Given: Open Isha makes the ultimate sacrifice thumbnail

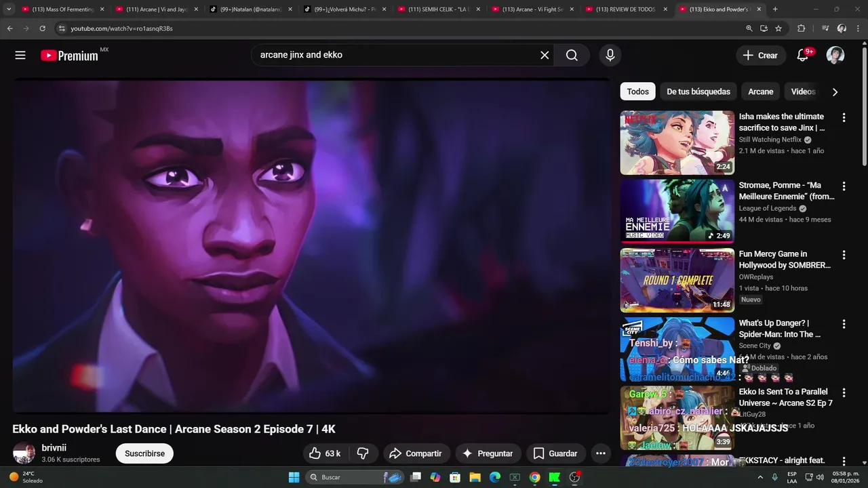Looking at the screenshot, I should pyautogui.click(x=677, y=143).
